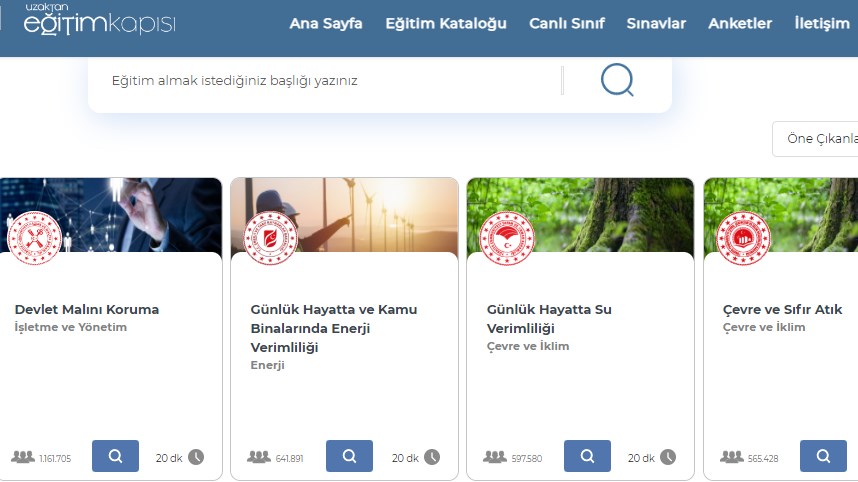This screenshot has height=482, width=858.
Task: Open the Anketler menu item
Action: pyautogui.click(x=740, y=24)
